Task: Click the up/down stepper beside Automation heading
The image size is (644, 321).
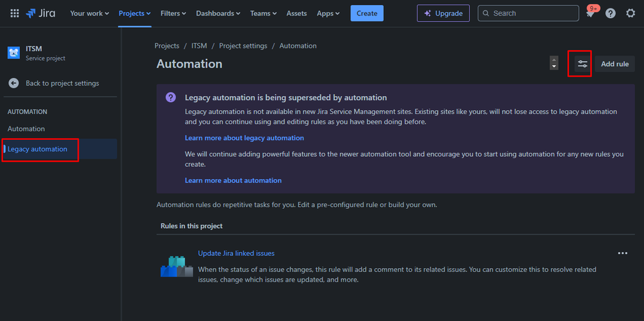Action: (x=554, y=63)
